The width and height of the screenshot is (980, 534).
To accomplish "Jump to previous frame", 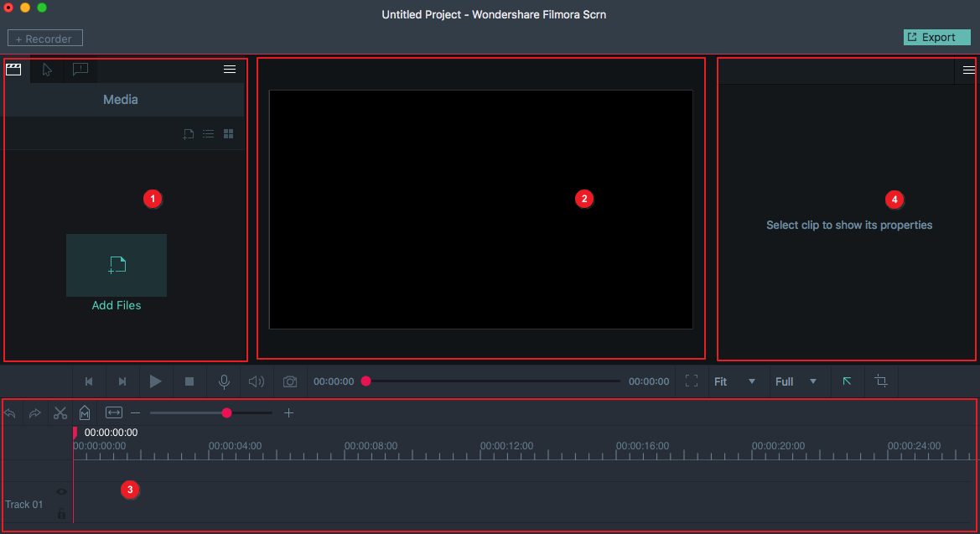I will pyautogui.click(x=89, y=381).
